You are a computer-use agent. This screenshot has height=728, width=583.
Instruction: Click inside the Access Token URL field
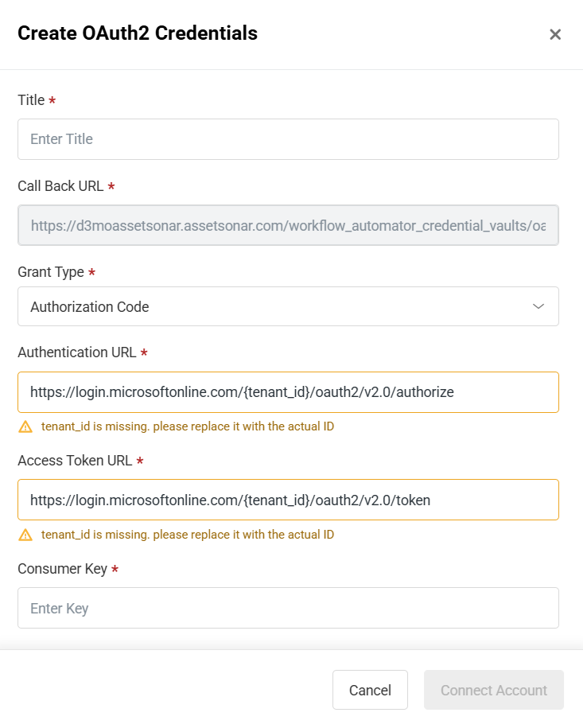click(288, 500)
